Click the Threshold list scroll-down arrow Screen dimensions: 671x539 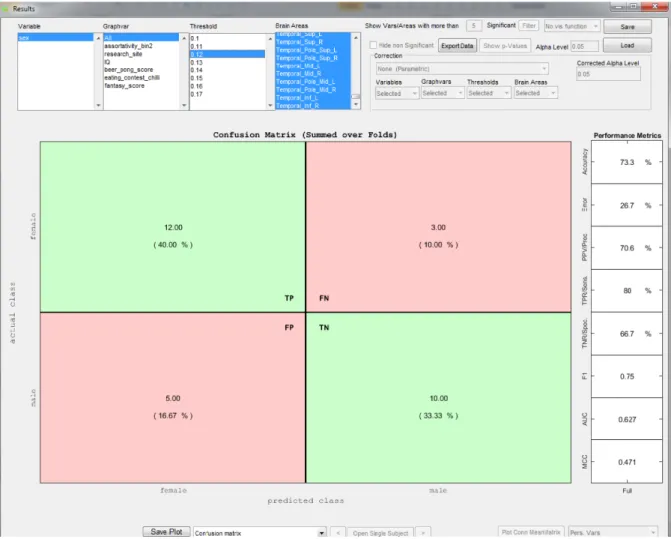click(270, 105)
